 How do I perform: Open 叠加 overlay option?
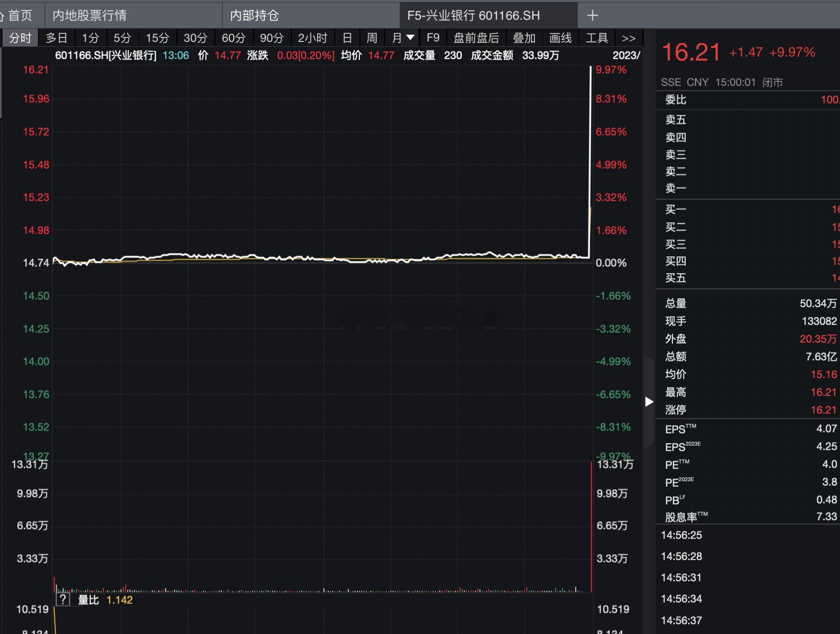pos(524,38)
